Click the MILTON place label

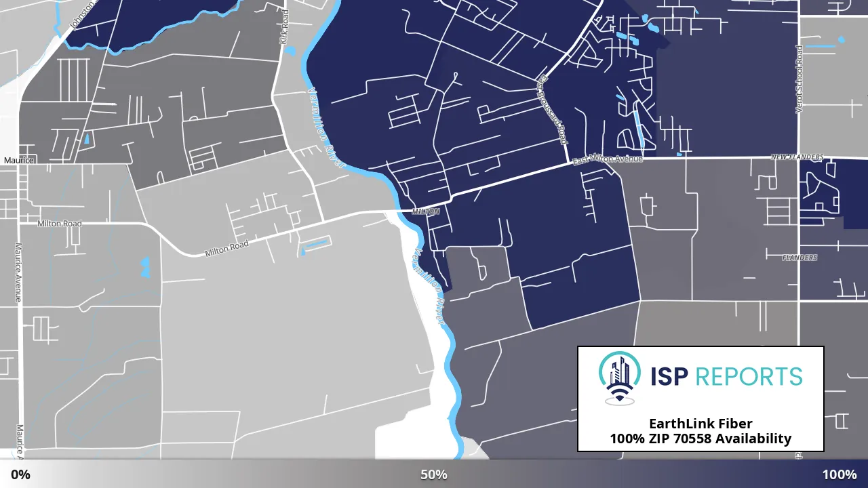click(426, 211)
